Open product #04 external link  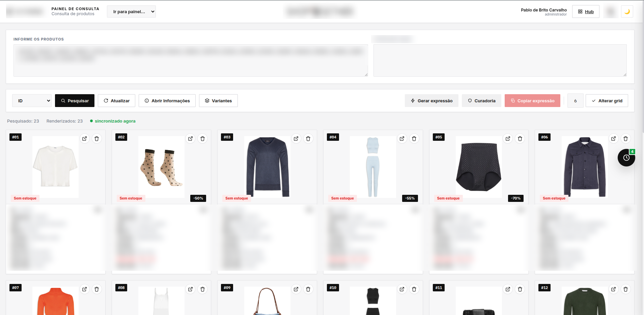402,138
